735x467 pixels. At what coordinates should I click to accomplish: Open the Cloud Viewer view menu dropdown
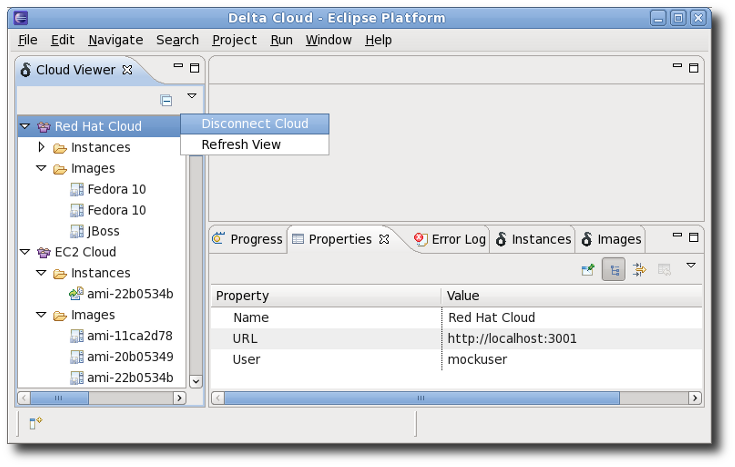click(x=192, y=96)
